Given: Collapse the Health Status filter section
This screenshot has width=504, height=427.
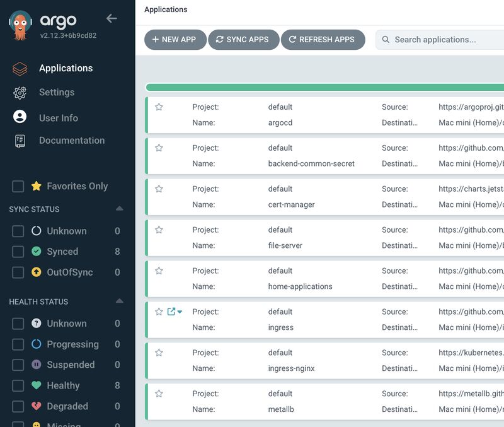Looking at the screenshot, I should click(x=119, y=301).
